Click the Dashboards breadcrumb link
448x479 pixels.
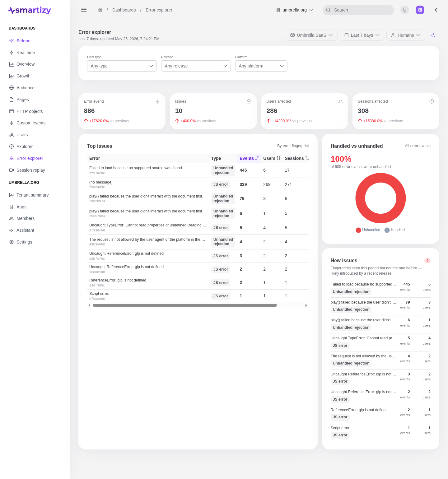click(124, 10)
